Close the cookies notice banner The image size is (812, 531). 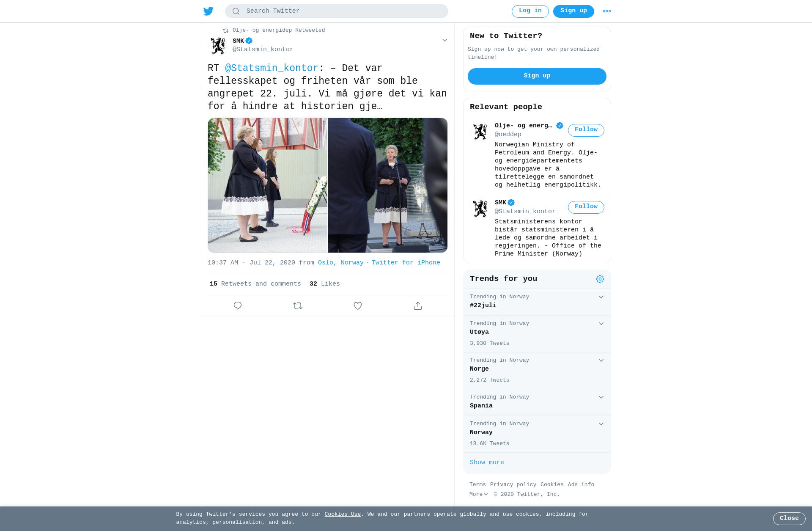click(x=789, y=519)
